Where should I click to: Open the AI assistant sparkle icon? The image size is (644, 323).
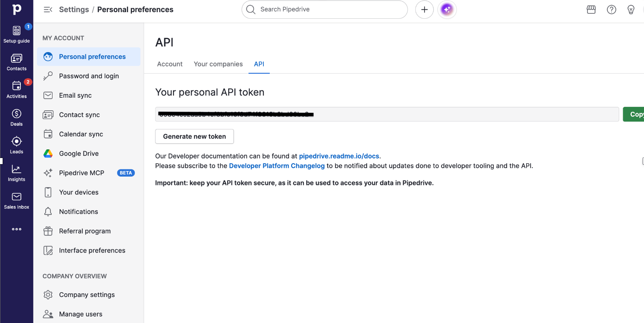pyautogui.click(x=447, y=10)
